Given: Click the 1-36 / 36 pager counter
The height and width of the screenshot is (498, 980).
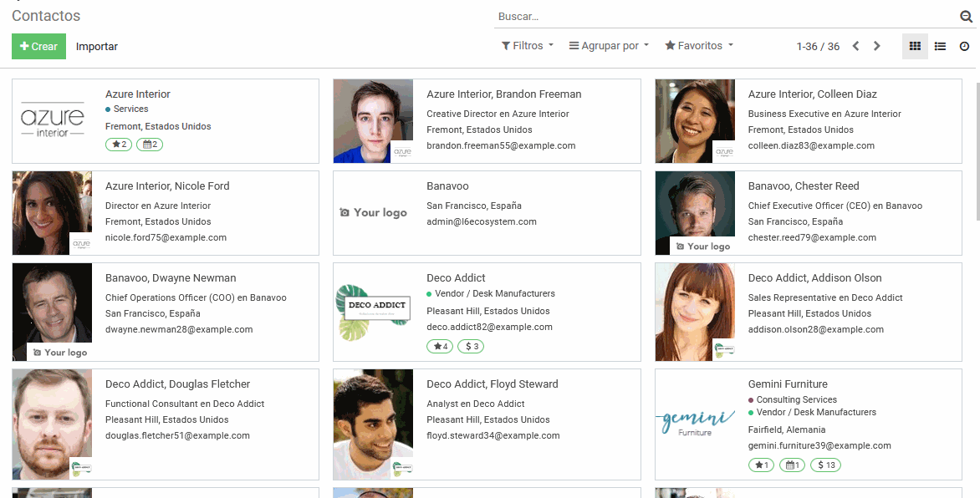Looking at the screenshot, I should click(x=818, y=47).
